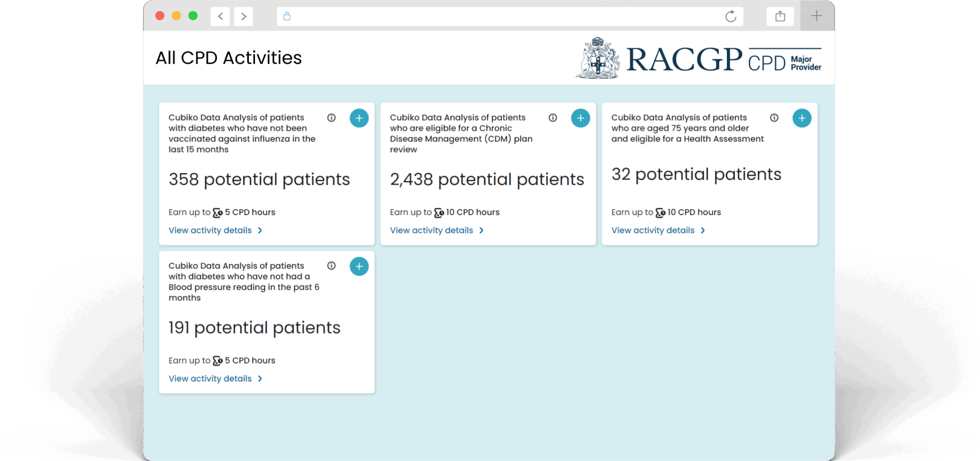Screen dimensions: 980x461
Task: Open the browser share button
Action: click(x=780, y=16)
